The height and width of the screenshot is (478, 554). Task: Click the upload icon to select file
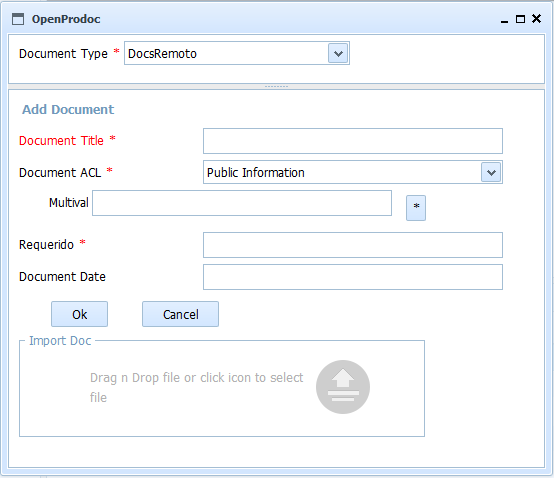(x=343, y=387)
